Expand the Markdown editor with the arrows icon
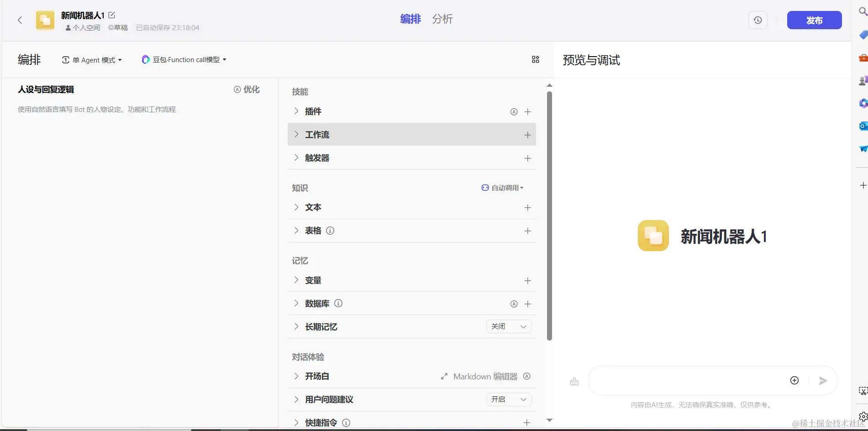The height and width of the screenshot is (431, 868). [444, 377]
